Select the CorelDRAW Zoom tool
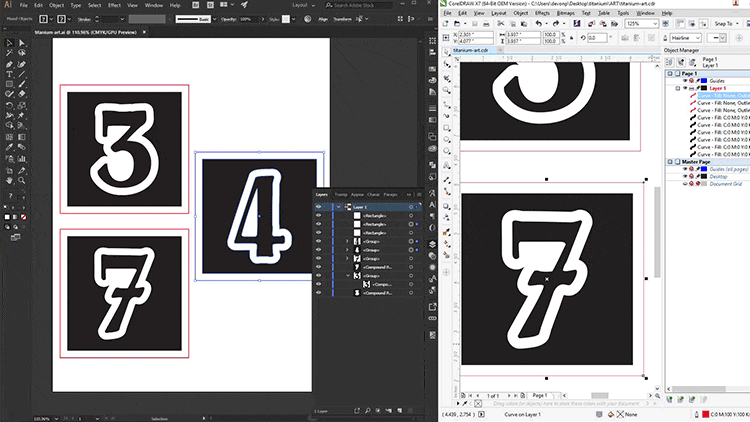The width and height of the screenshot is (750, 422). click(446, 90)
